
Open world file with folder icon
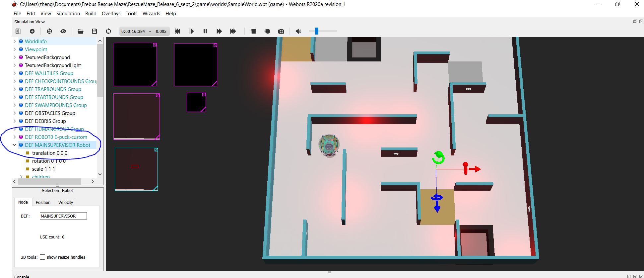(81, 31)
